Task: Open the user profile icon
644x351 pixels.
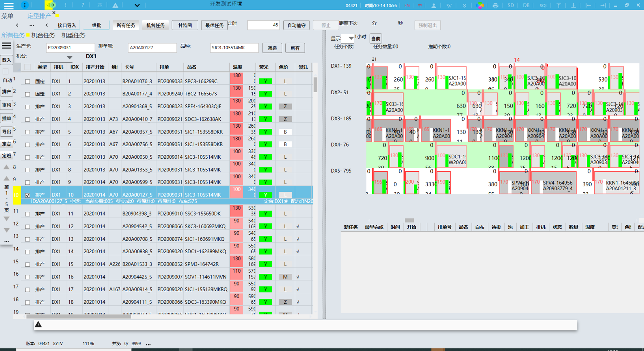Action: click(434, 6)
